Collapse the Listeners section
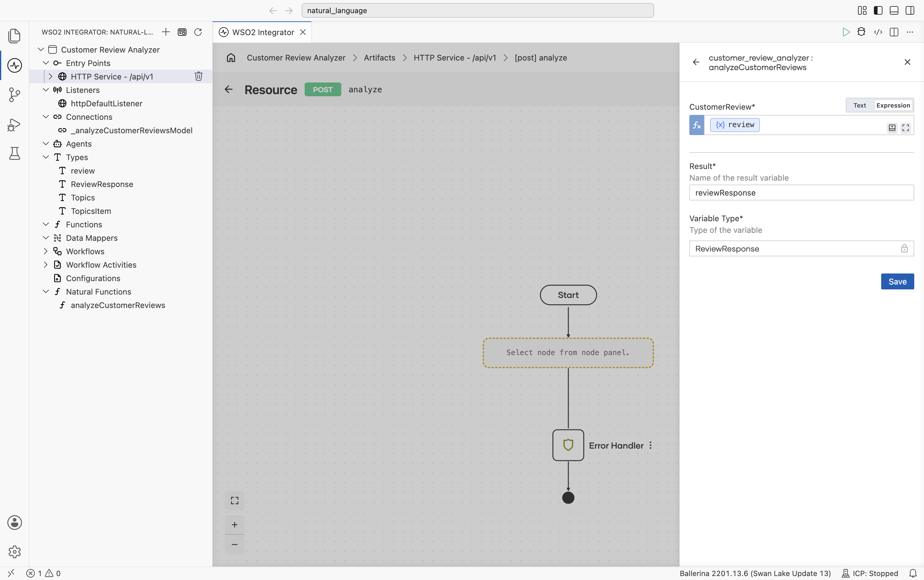The height and width of the screenshot is (580, 924). tap(46, 90)
